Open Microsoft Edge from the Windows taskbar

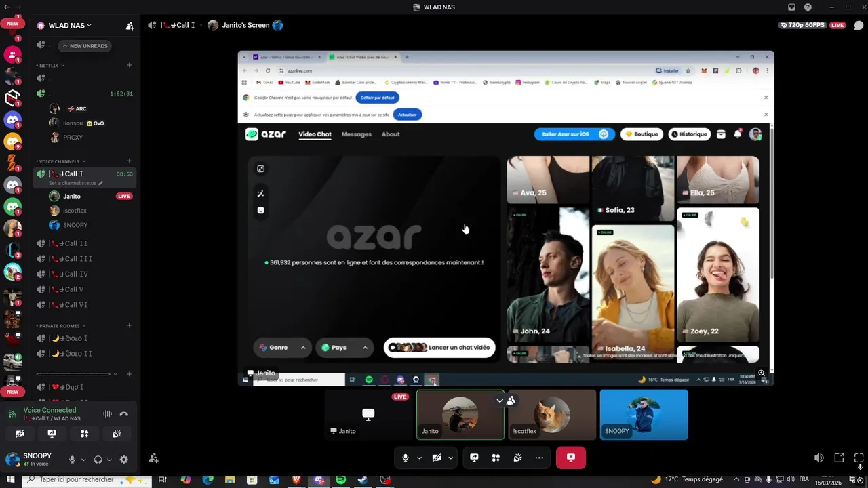[208, 480]
